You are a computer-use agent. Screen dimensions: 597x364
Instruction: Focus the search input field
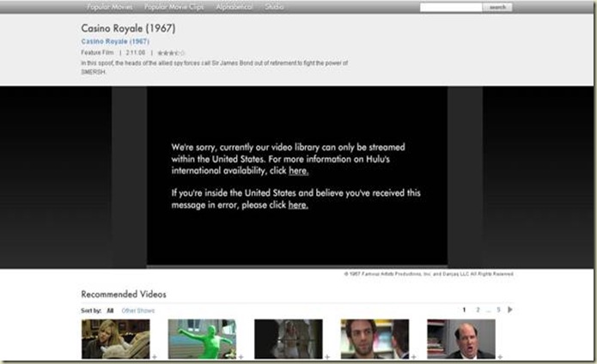tap(451, 7)
